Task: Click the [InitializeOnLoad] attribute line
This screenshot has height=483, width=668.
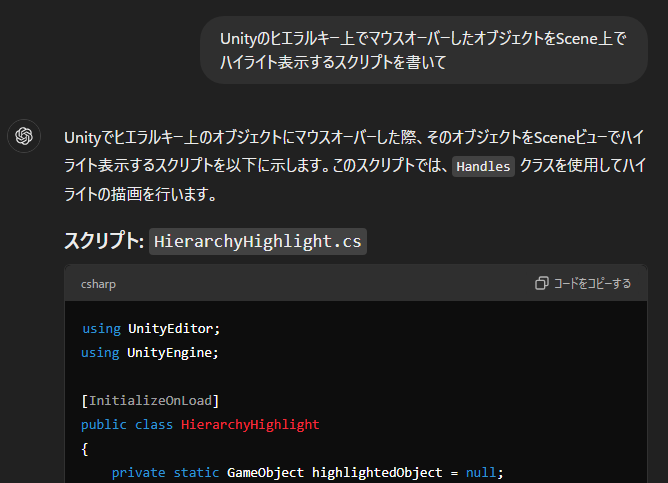Action: (150, 400)
